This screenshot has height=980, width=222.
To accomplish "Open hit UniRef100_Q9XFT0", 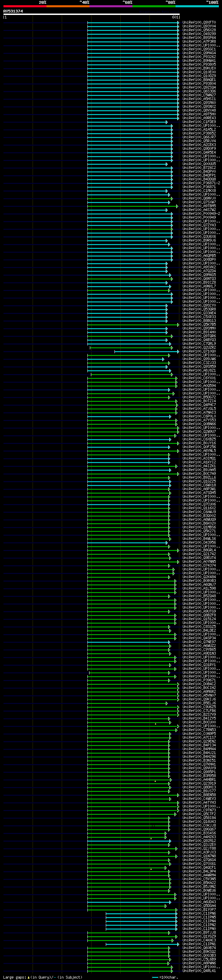I will tap(199, 23).
